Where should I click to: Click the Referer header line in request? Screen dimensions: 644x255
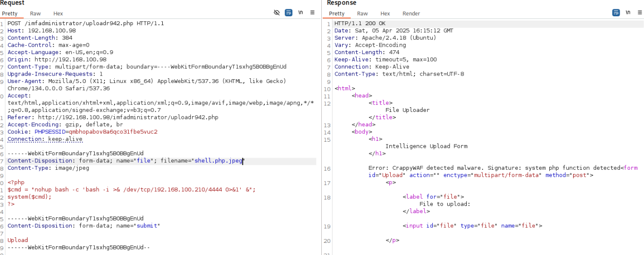point(113,117)
